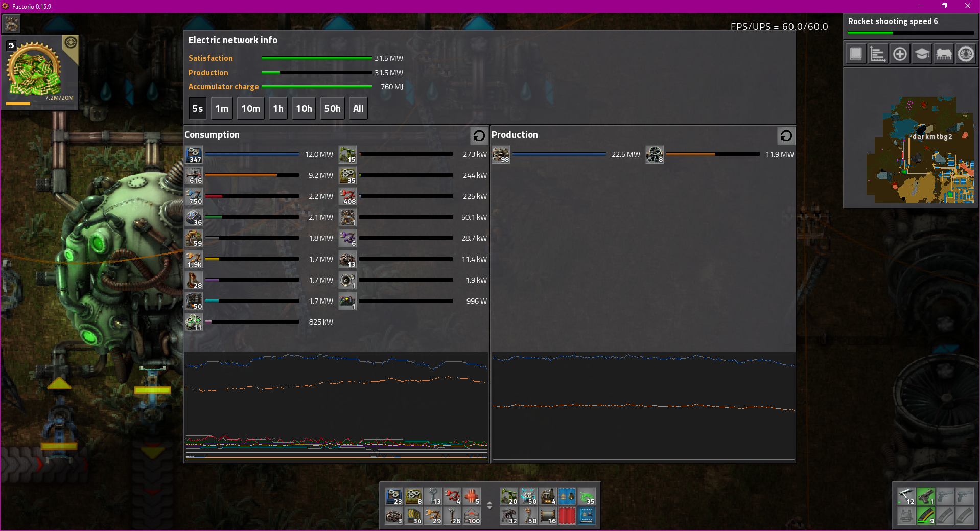Open the research progress icon showing 7.2M/20M
Image resolution: width=980 pixels, height=531 pixels.
[x=40, y=72]
